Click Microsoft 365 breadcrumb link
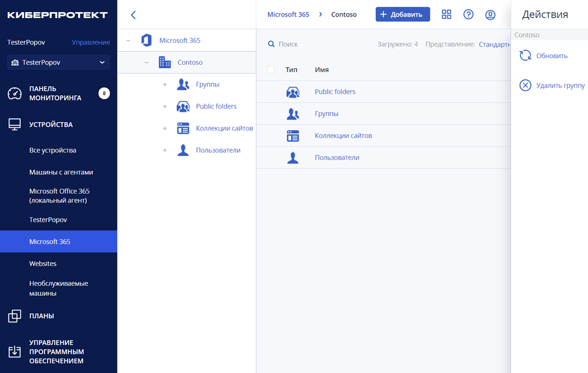The image size is (588, 373). tap(288, 15)
